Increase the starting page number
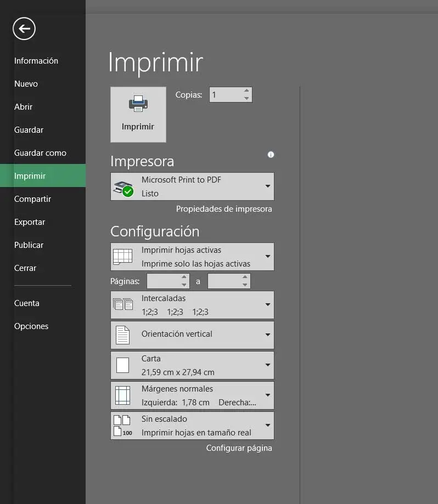Viewport: 438px width, 504px height. click(x=184, y=278)
